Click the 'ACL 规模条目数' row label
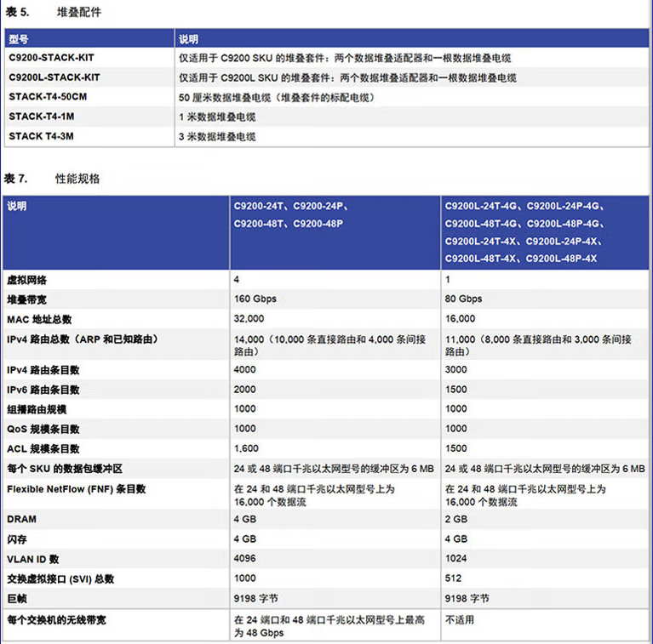Viewport: 653px width, 644px height. (43, 449)
